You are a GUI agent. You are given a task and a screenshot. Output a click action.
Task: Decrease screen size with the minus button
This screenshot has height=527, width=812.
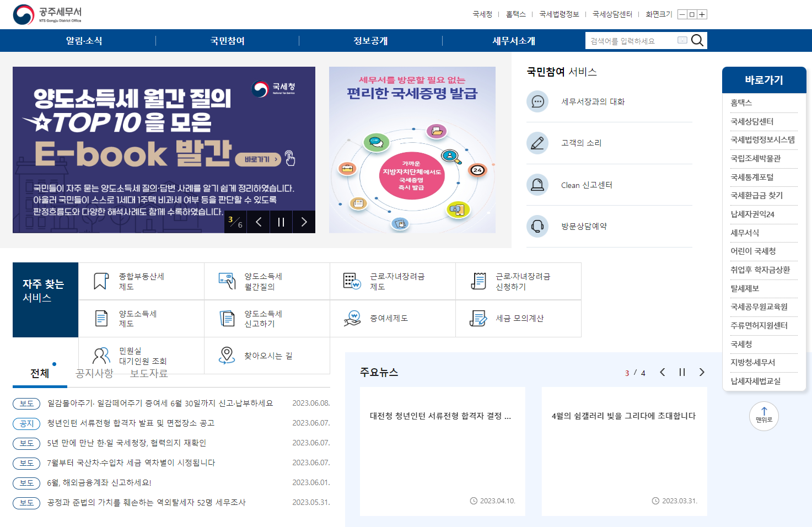point(682,14)
